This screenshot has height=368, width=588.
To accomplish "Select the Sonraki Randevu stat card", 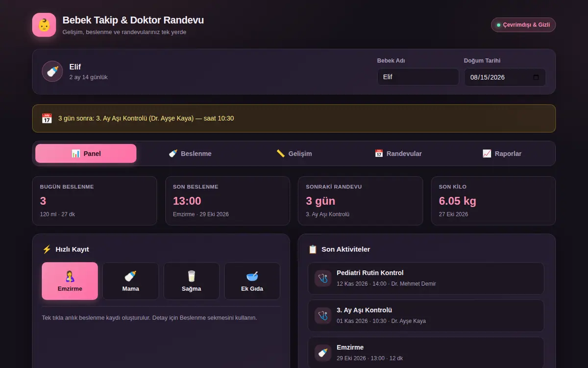I will (x=361, y=201).
